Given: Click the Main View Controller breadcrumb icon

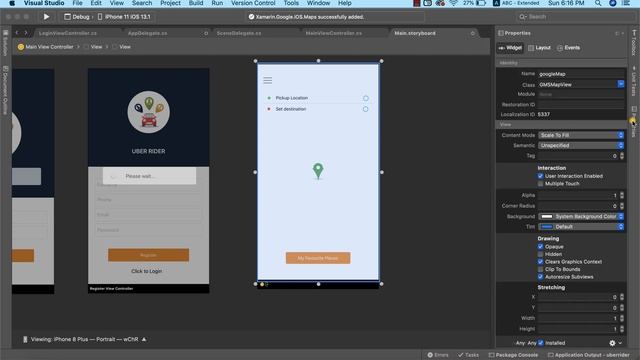Looking at the screenshot, I should click(21, 47).
